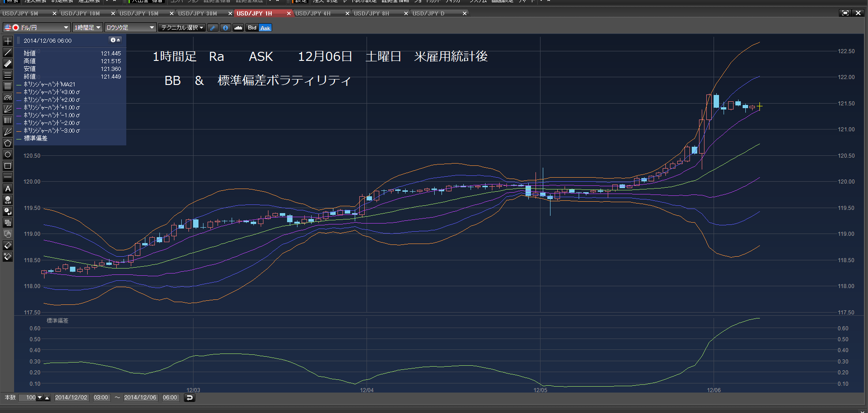Select the hand move tool

point(8,234)
